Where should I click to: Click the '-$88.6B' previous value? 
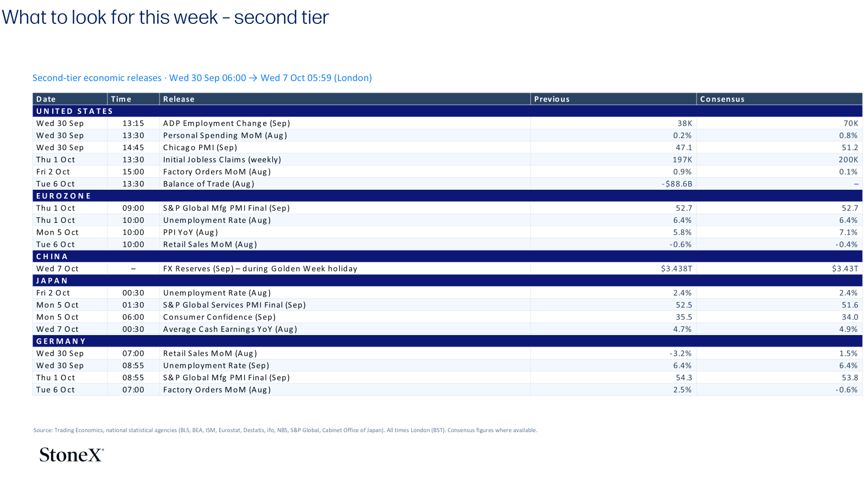(x=676, y=184)
